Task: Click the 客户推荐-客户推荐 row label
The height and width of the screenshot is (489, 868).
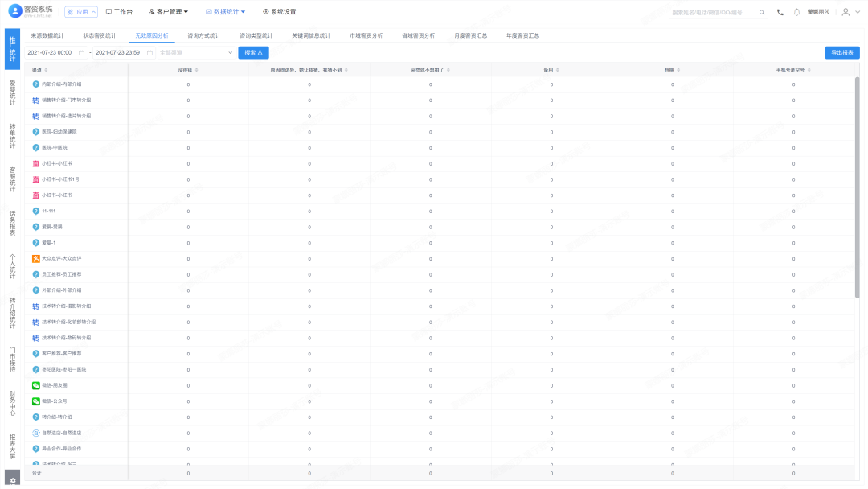Action: pos(61,354)
